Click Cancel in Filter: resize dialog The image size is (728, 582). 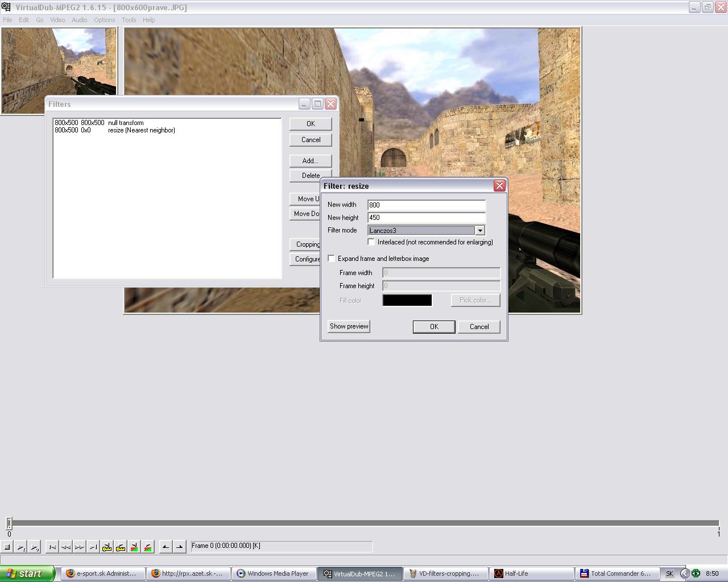tap(479, 327)
